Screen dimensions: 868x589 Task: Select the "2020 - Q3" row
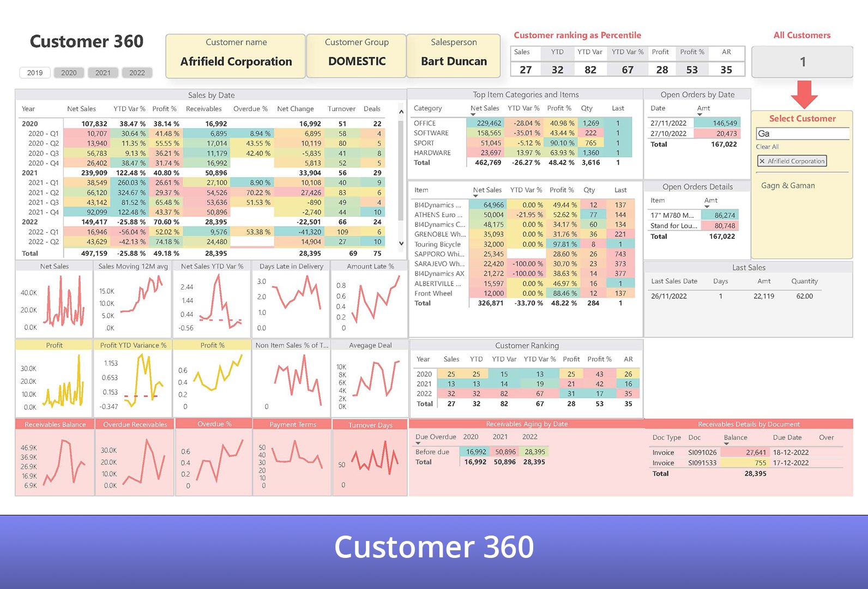pos(202,153)
